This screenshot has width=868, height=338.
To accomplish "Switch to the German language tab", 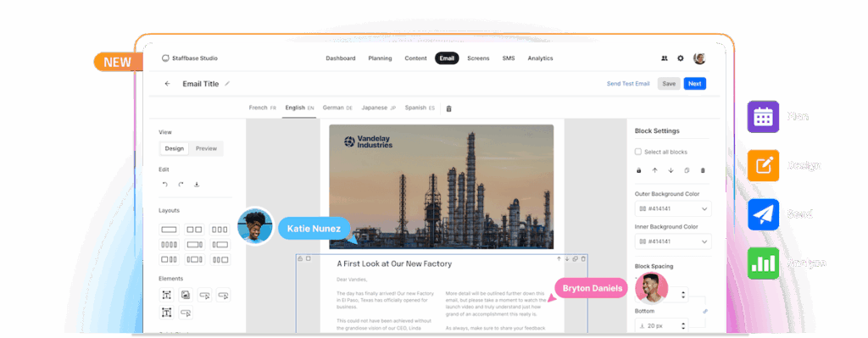I will (337, 108).
